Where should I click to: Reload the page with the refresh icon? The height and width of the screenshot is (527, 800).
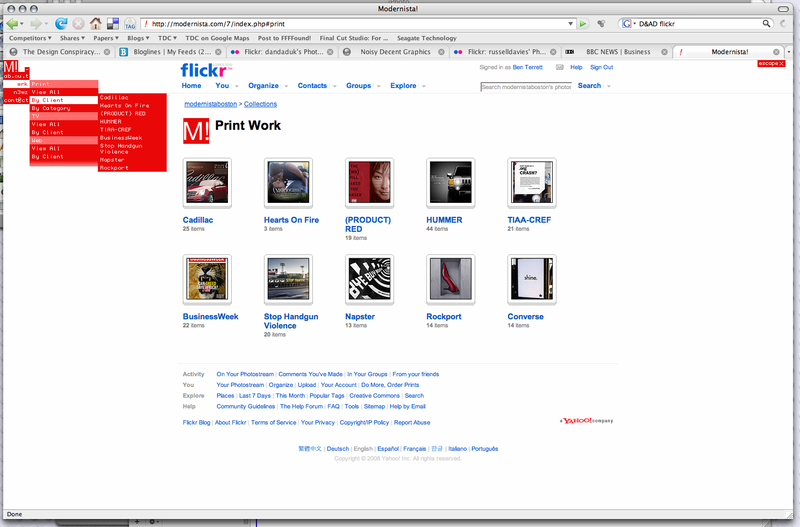61,23
